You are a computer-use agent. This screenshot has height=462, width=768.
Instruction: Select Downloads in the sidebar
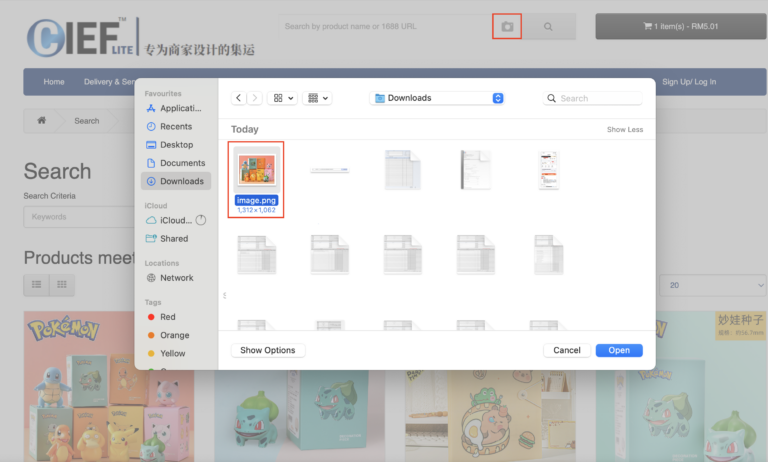click(176, 181)
